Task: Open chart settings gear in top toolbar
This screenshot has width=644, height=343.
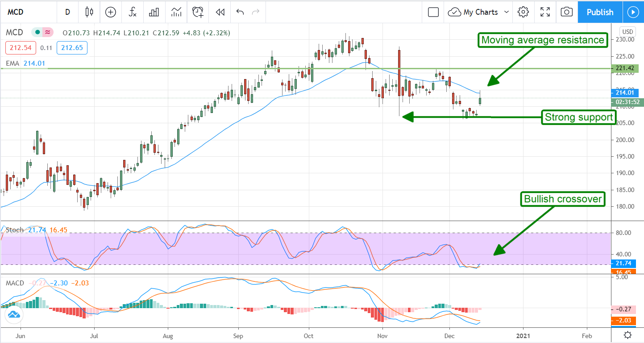Action: point(523,12)
